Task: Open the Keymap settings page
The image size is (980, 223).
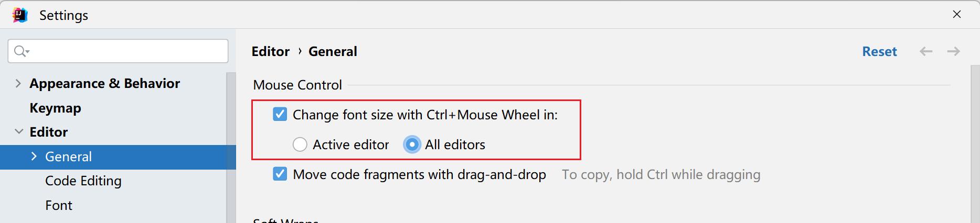Action: pyautogui.click(x=55, y=108)
